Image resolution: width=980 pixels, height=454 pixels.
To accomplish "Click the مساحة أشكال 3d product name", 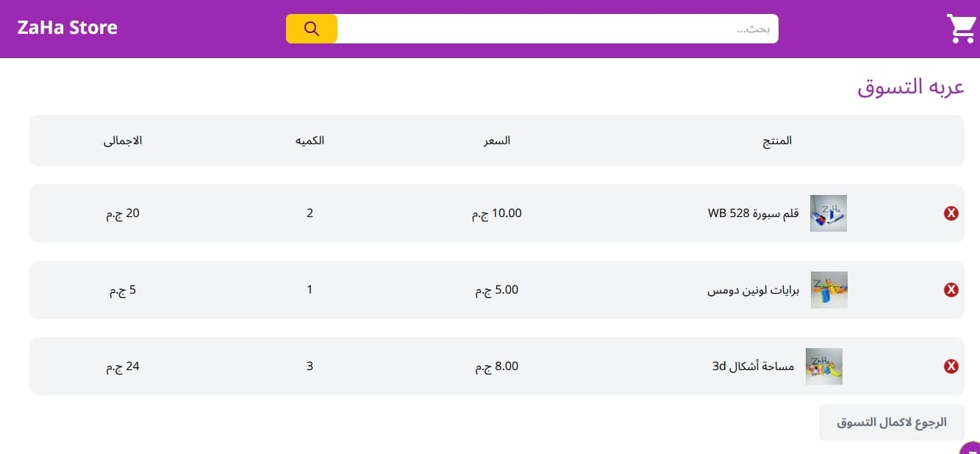I will (x=753, y=366).
